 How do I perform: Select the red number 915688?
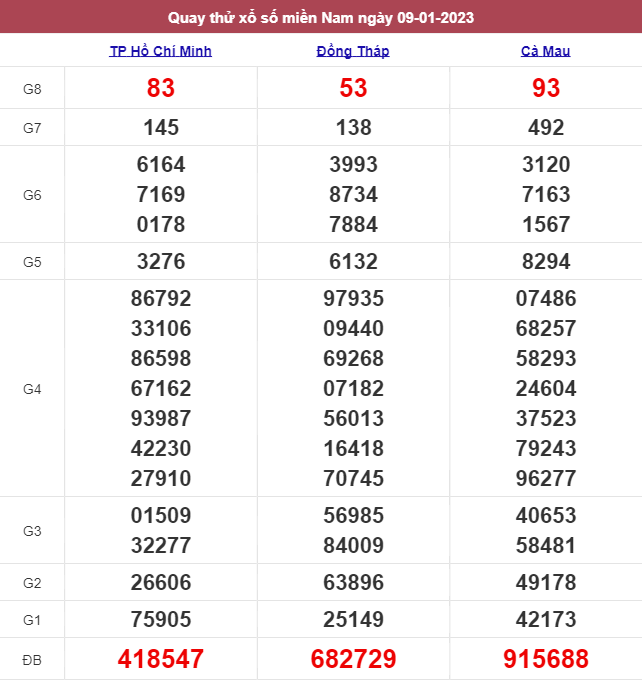546,659
